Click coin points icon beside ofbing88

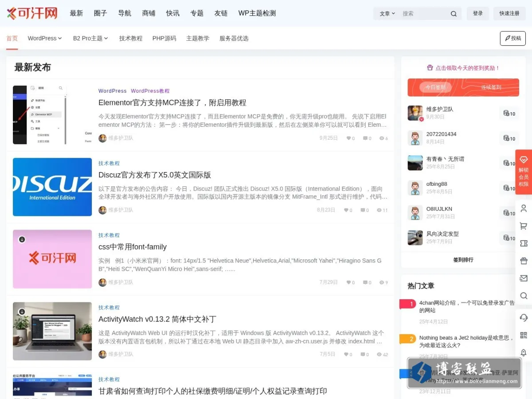[x=506, y=188]
